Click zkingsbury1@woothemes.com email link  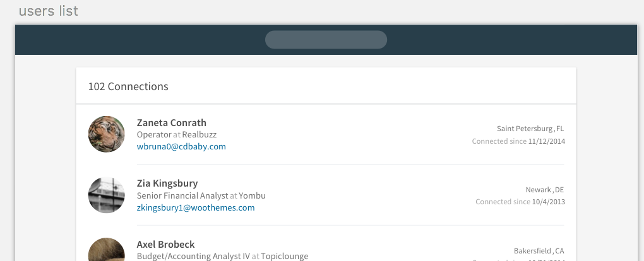[196, 207]
